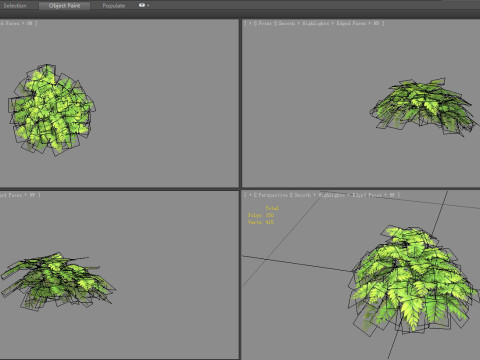Click the yellow Verts count statistic
Image resolution: width=480 pixels, height=360 pixels.
(x=261, y=222)
